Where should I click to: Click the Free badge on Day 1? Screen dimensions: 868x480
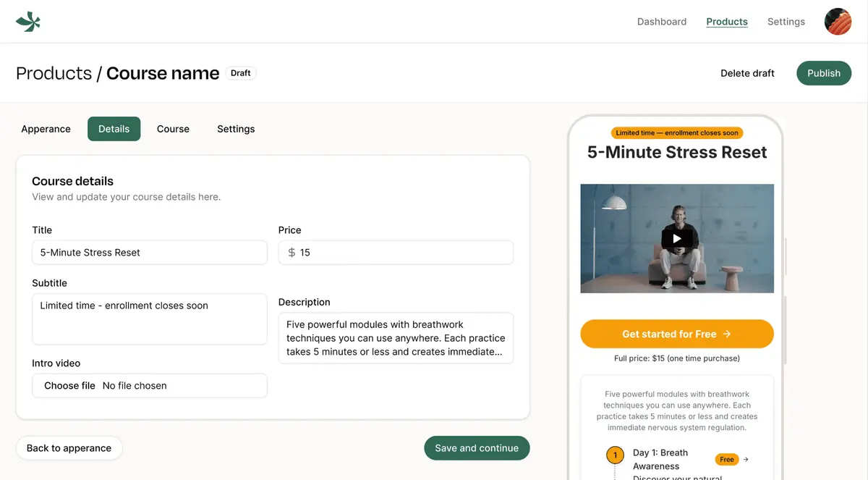tap(726, 459)
